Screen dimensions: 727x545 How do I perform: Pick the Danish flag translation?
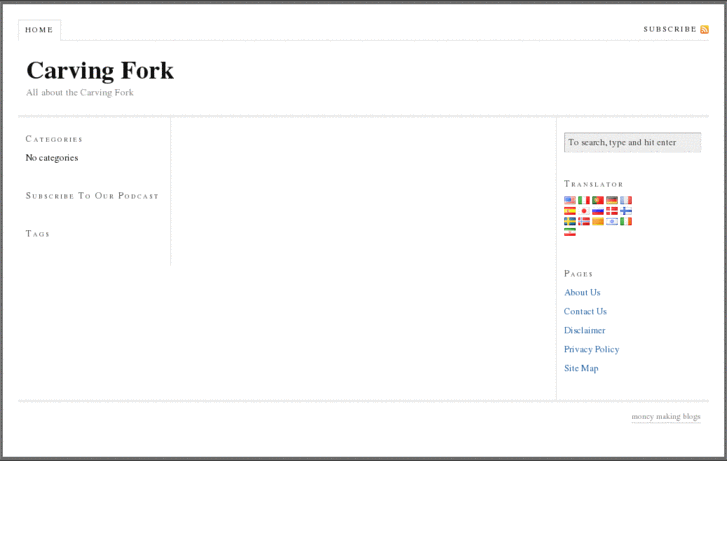pos(612,211)
